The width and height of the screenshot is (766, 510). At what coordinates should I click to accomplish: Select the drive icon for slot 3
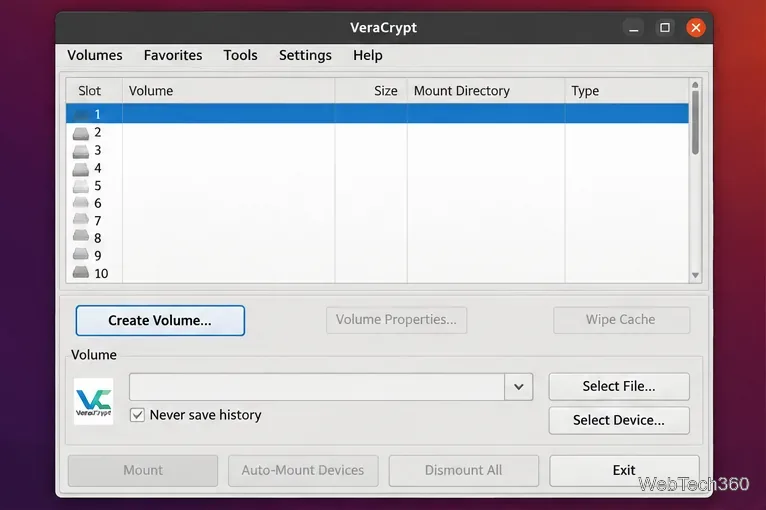point(81,151)
